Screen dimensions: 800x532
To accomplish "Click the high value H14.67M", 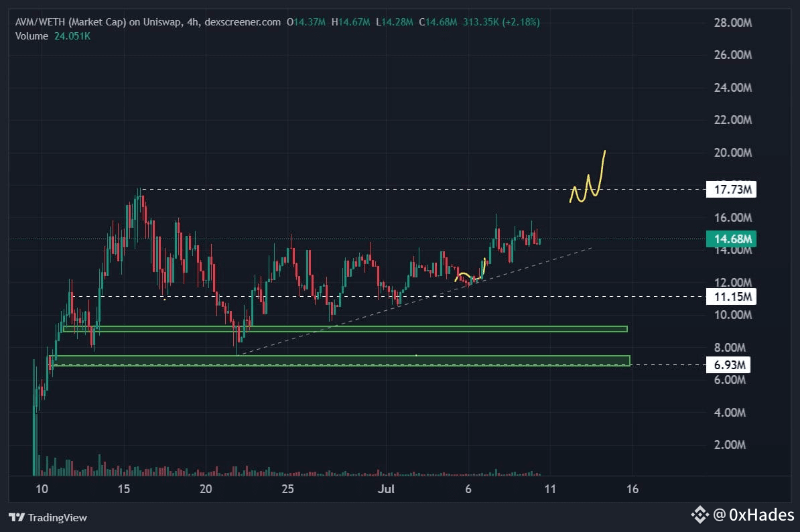I will [x=351, y=22].
